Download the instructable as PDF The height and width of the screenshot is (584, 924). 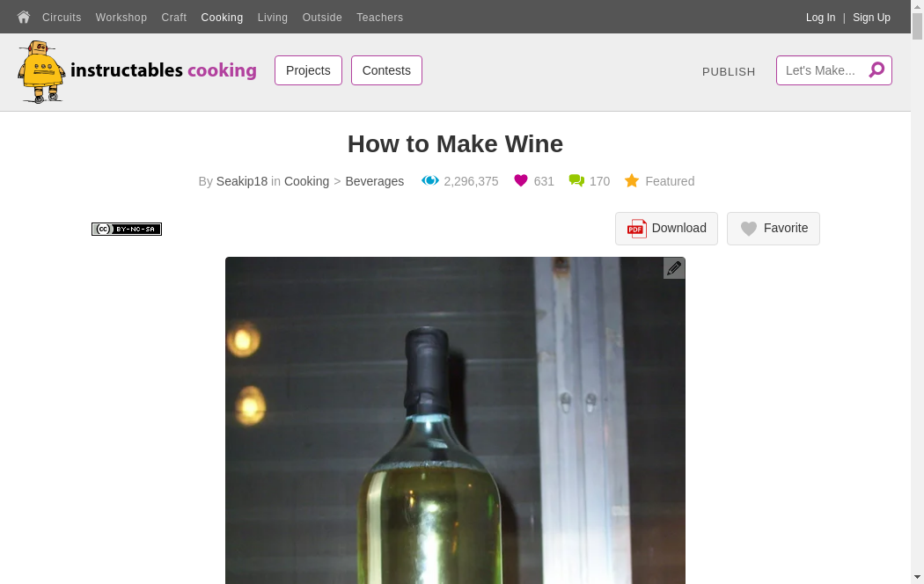[x=666, y=229]
